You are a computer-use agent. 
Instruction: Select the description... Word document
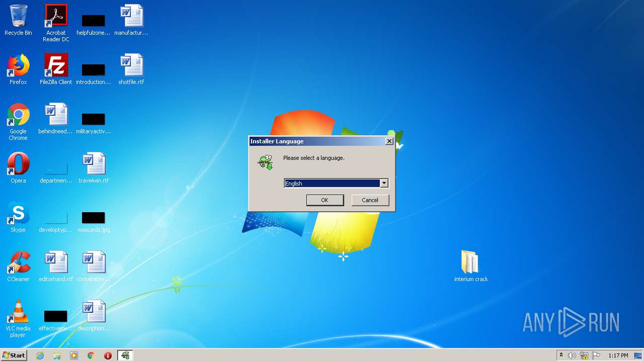[x=94, y=316]
